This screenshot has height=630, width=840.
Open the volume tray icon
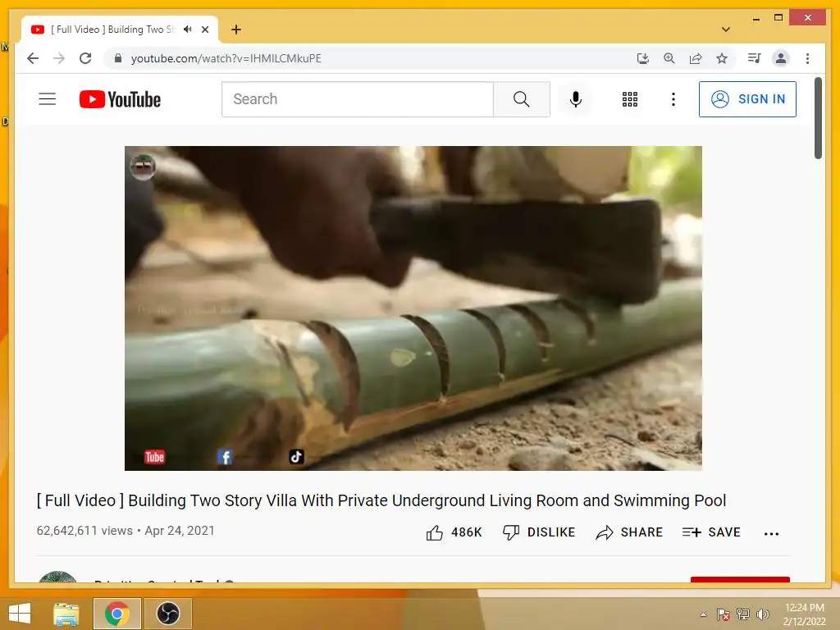point(763,614)
